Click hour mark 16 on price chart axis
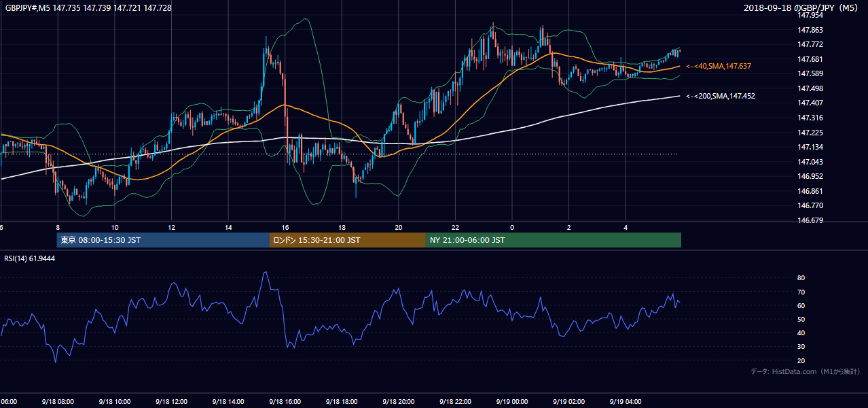The image size is (868, 408). 285,228
